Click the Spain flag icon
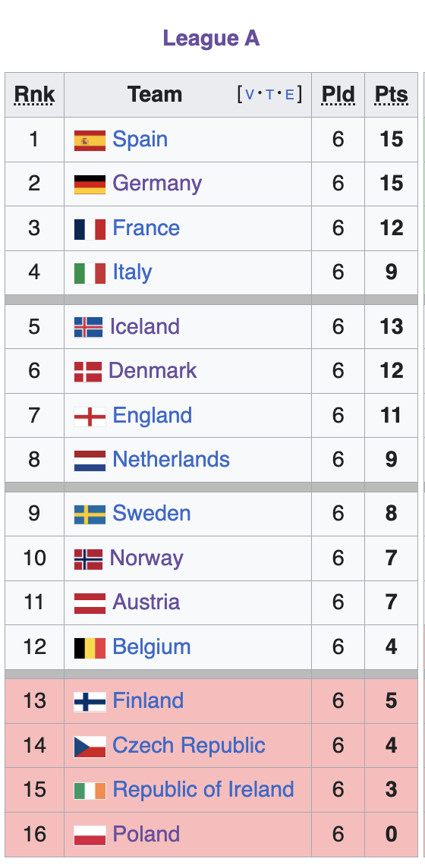Image resolution: width=425 pixels, height=868 pixels. 90,140
